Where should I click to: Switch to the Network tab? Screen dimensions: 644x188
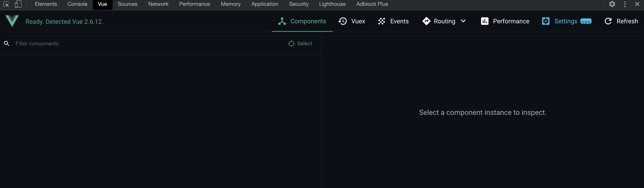(x=158, y=4)
